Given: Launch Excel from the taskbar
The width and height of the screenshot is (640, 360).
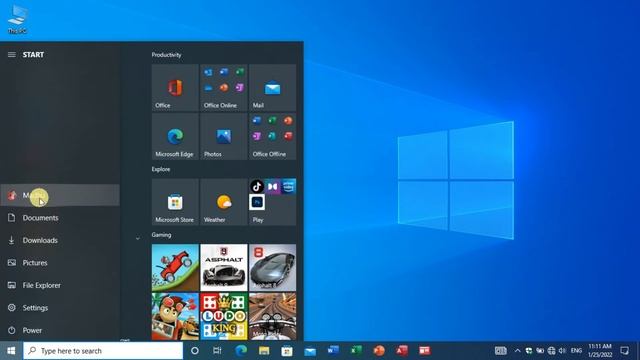Looking at the screenshot, I should (356, 351).
